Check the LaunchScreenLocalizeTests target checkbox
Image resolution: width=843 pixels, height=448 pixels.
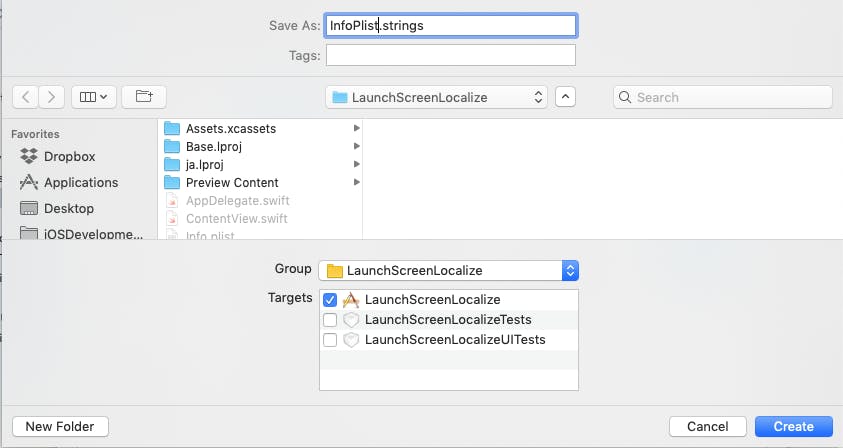(x=330, y=320)
